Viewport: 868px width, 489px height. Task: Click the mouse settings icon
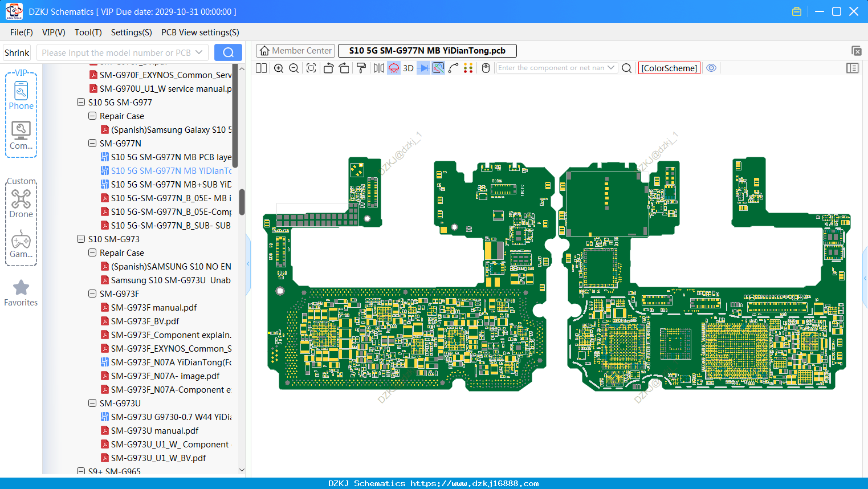(x=486, y=68)
